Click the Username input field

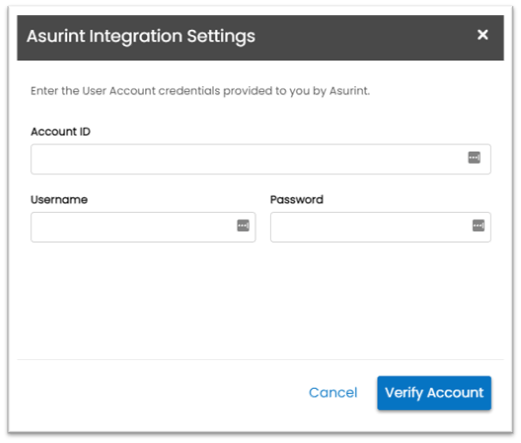[x=143, y=227]
